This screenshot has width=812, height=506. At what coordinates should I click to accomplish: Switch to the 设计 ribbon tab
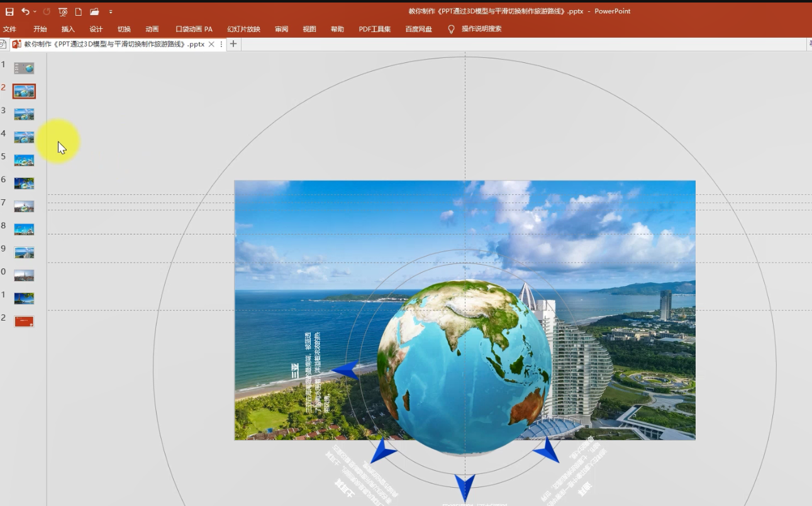click(x=96, y=29)
